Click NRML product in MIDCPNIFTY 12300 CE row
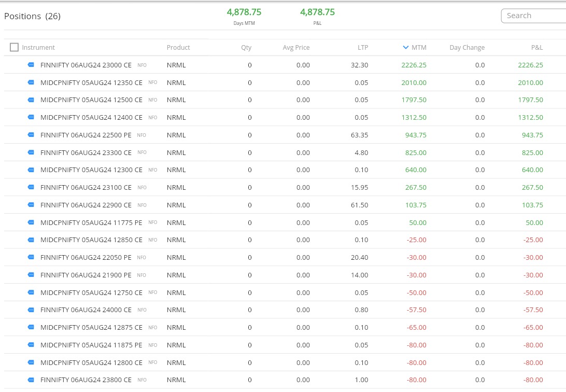Viewport: 566px width, 392px height. pos(176,170)
